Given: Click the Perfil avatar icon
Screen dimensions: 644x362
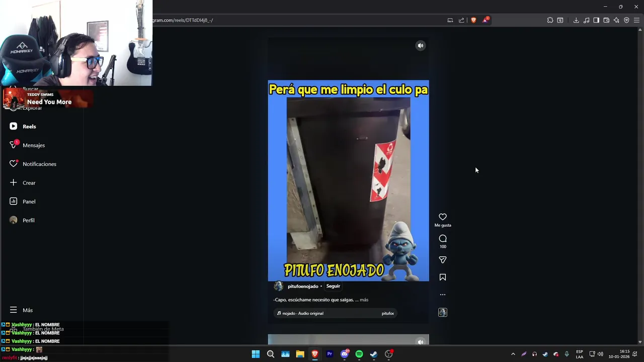Looking at the screenshot, I should [x=14, y=220].
